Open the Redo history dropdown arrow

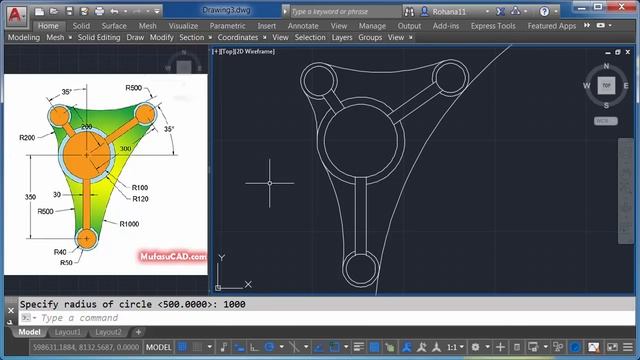pos(147,12)
